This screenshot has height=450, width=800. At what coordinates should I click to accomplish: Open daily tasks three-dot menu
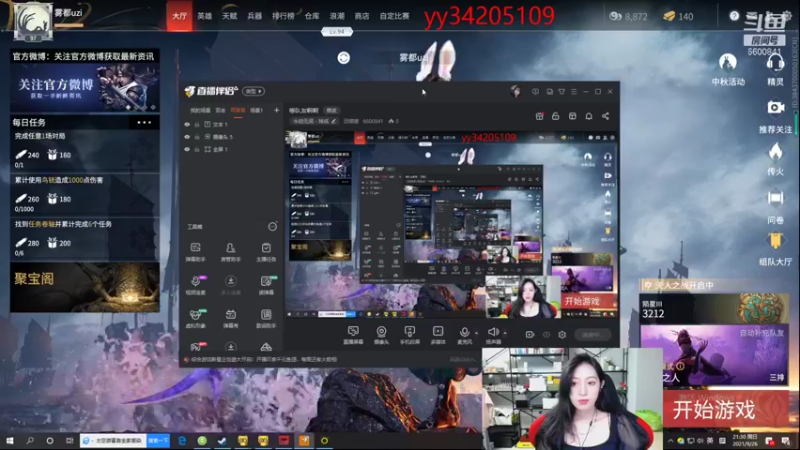[144, 122]
